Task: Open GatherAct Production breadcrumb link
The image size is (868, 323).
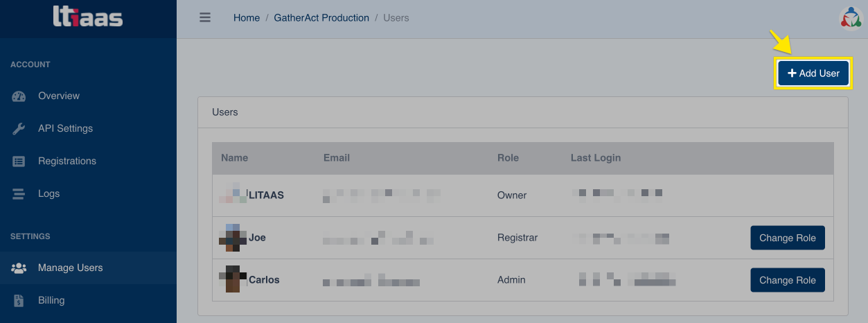Action: pos(321,18)
